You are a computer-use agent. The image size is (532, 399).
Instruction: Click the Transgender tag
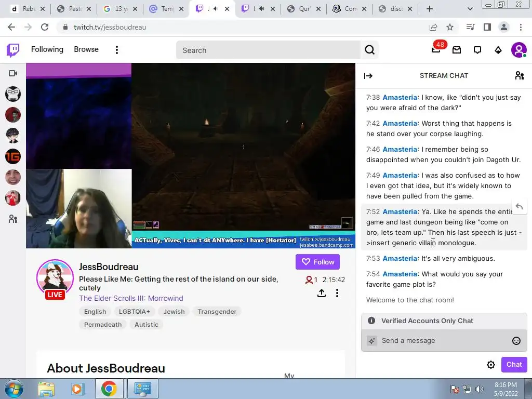[217, 312]
